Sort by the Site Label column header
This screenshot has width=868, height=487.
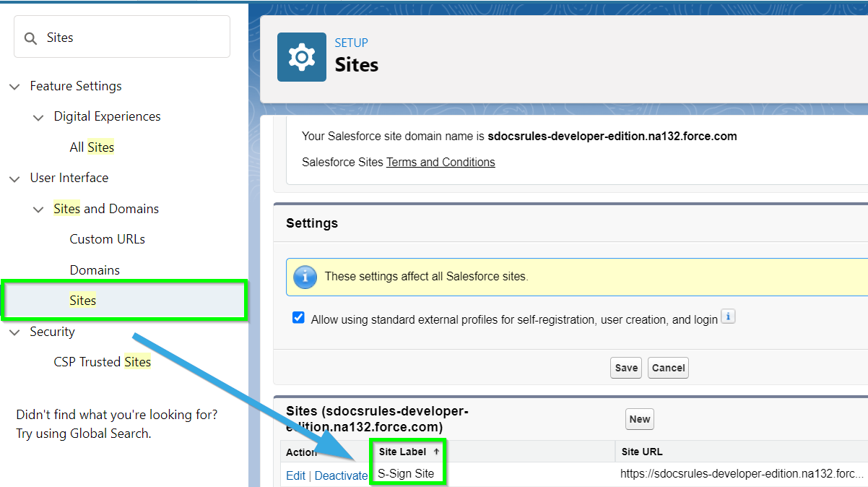coord(403,452)
